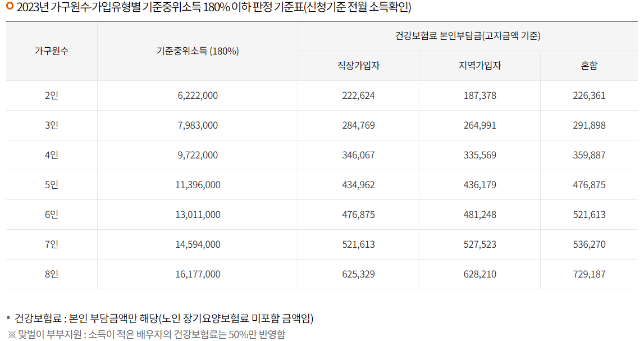The width and height of the screenshot is (644, 341).
Task: Select the 16,177,000 income cell
Action: (198, 274)
